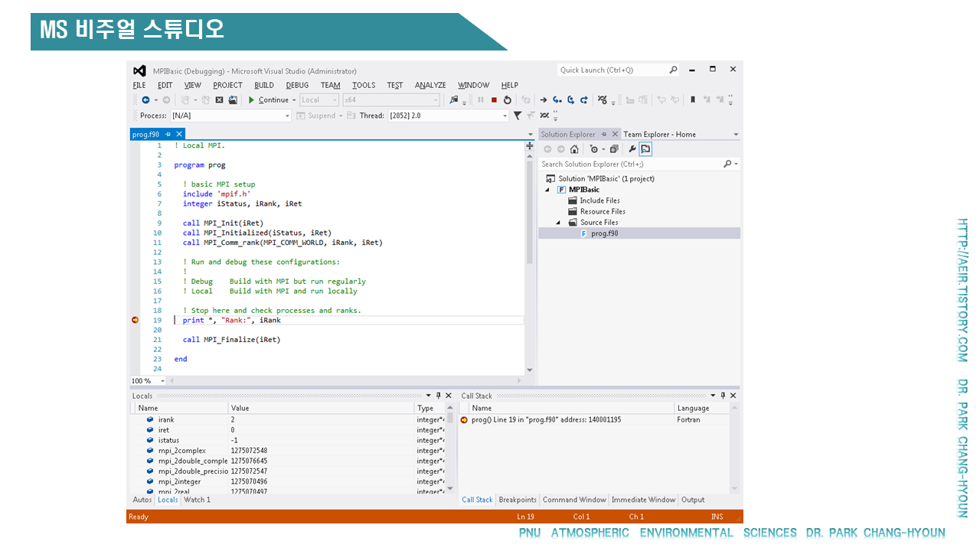Open the FILE menu

[139, 85]
